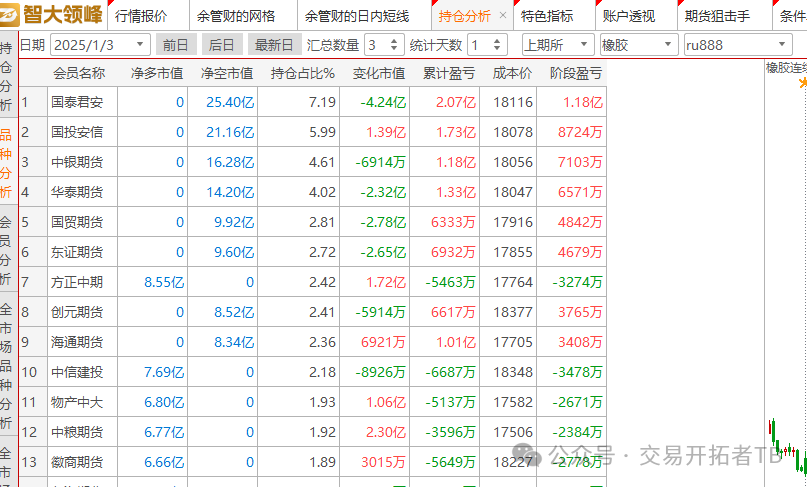Screen dimensions: 807x487
Task: Sort by 阶段盈亏 column header
Action: 576,73
